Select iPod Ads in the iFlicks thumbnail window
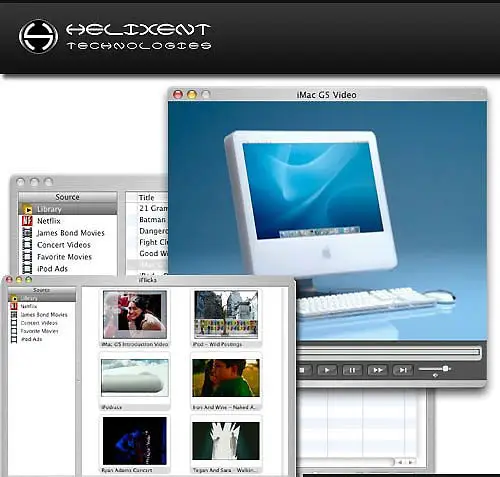The image size is (500, 477). 42,339
